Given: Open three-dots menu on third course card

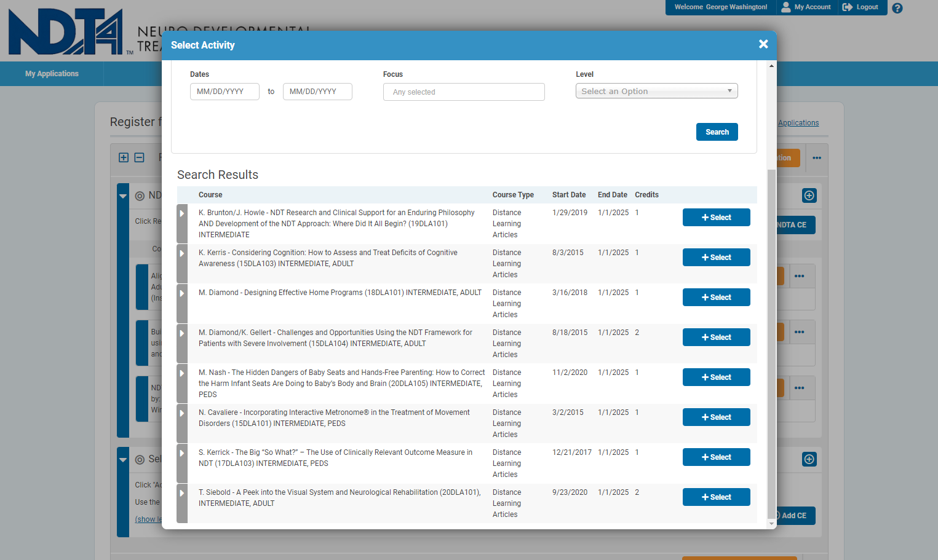Looking at the screenshot, I should click(x=800, y=388).
